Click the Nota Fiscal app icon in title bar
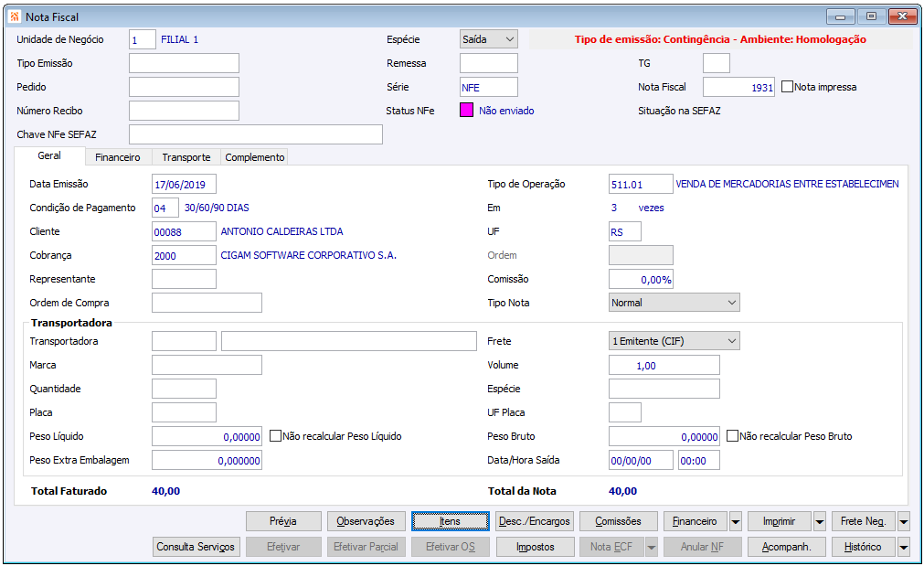Screen dimensions: 924x566 pos(15,16)
